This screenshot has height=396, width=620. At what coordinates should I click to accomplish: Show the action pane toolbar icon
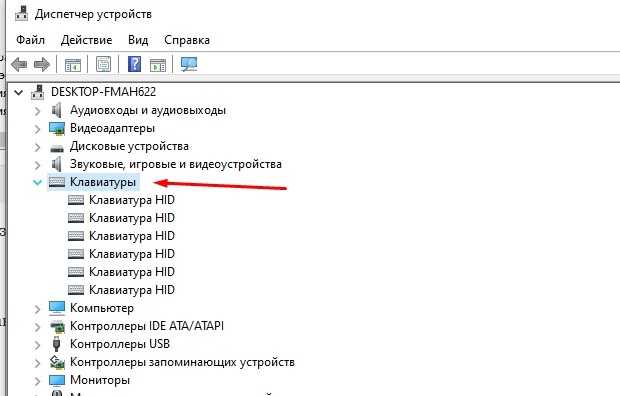(158, 64)
